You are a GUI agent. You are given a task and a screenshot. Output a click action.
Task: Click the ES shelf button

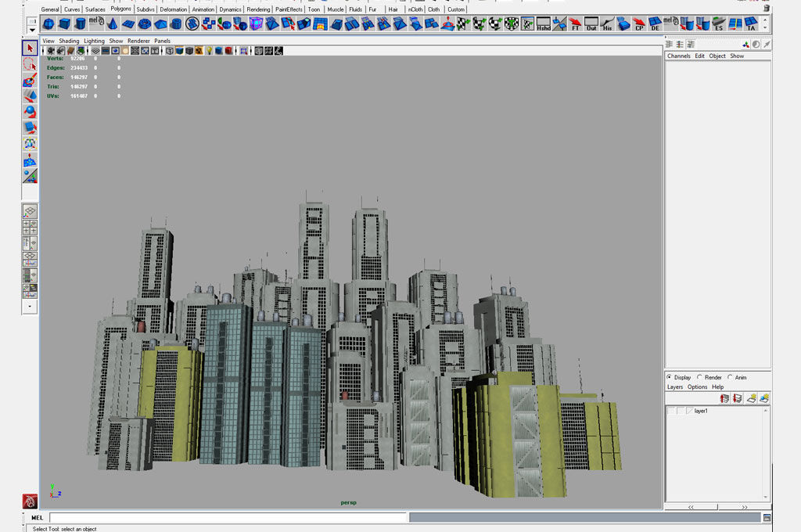(x=719, y=23)
